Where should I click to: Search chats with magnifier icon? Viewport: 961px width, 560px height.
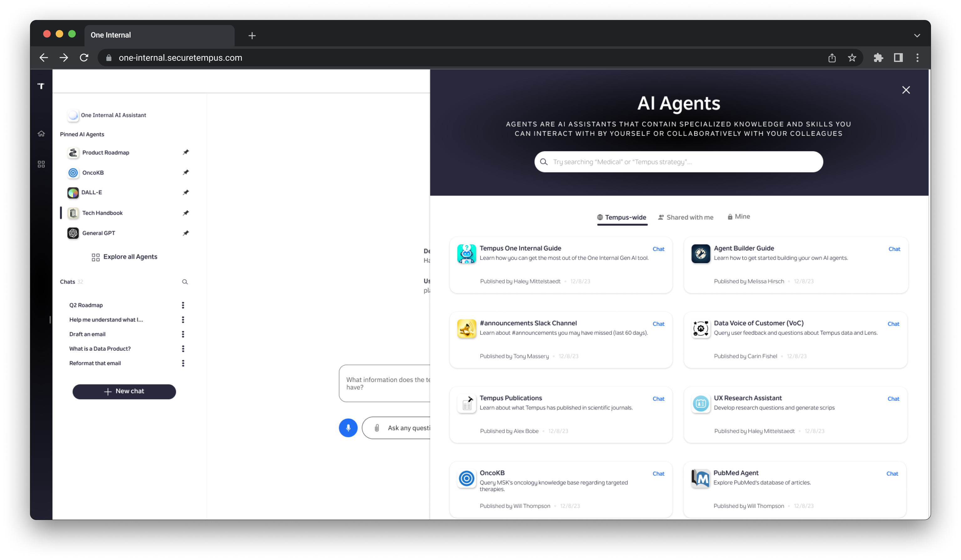(x=185, y=282)
